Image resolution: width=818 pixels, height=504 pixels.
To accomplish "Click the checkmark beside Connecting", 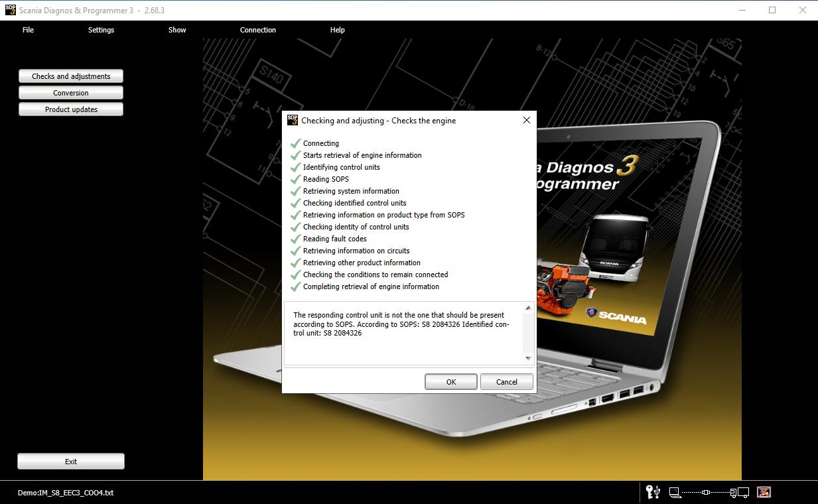I will pos(296,143).
